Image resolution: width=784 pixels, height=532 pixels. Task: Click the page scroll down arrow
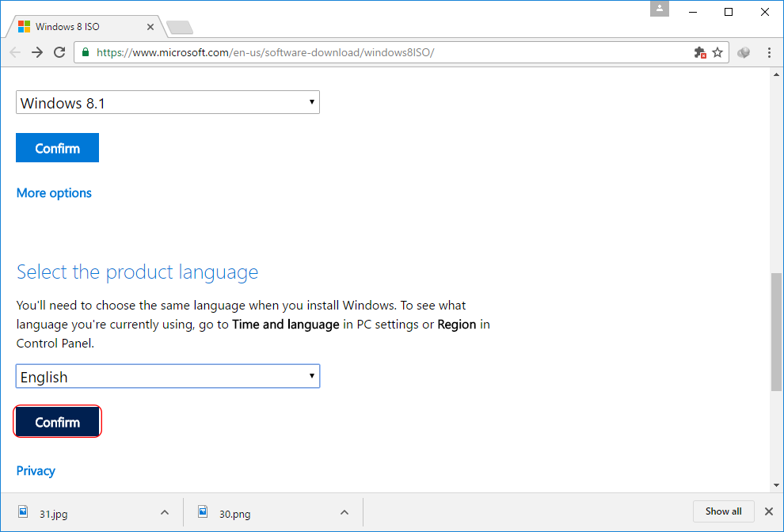tap(776, 485)
